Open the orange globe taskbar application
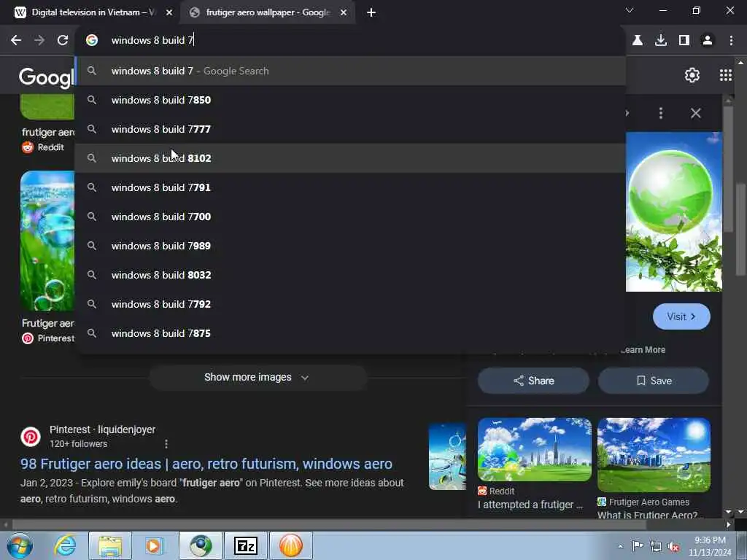Screen dimensions: 747x560 (291, 545)
